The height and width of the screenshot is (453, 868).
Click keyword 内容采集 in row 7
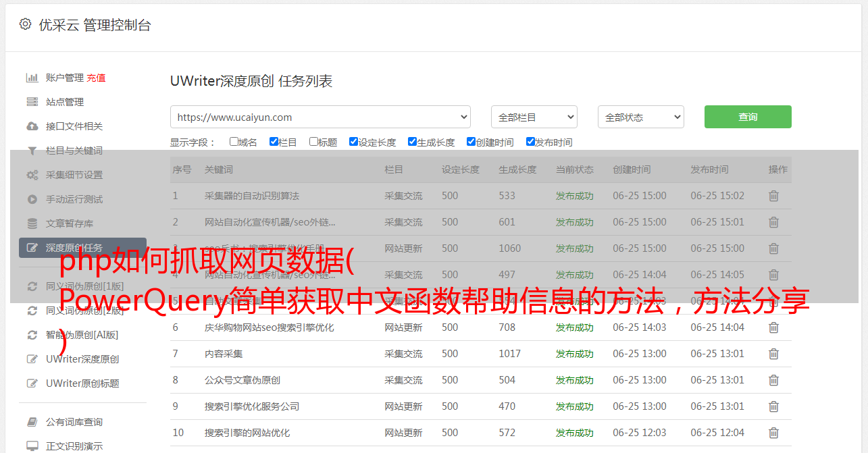[x=224, y=354]
